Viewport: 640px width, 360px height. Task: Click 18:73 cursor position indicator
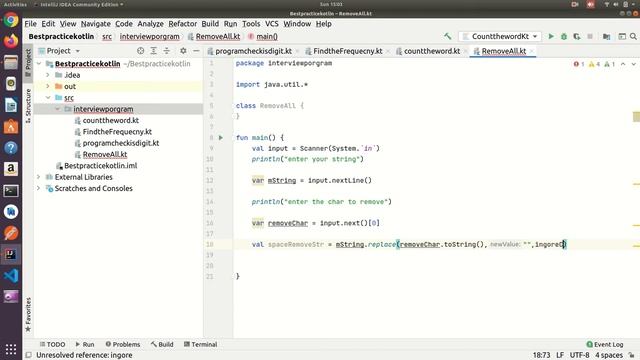542,355
